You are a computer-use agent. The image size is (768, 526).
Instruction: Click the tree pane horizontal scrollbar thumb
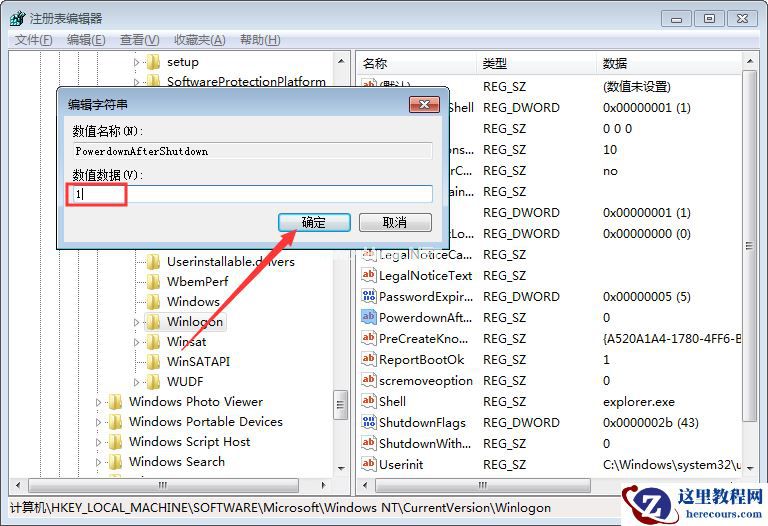(x=163, y=485)
